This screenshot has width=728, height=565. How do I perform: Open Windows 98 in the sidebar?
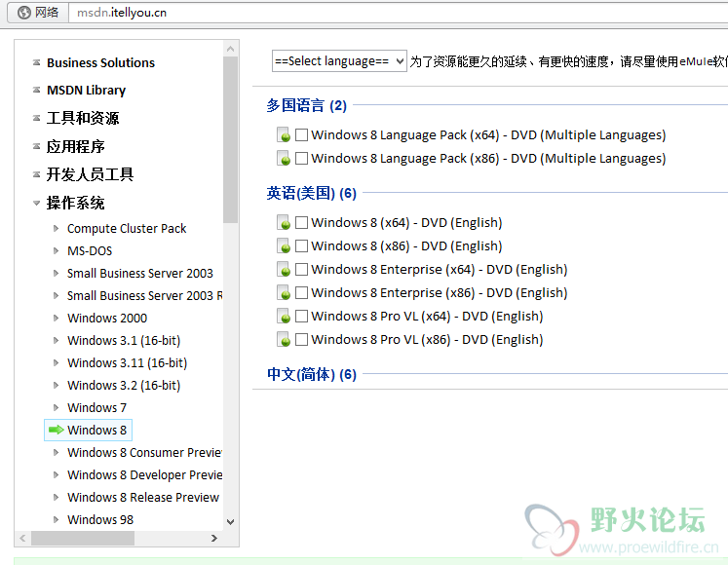100,519
